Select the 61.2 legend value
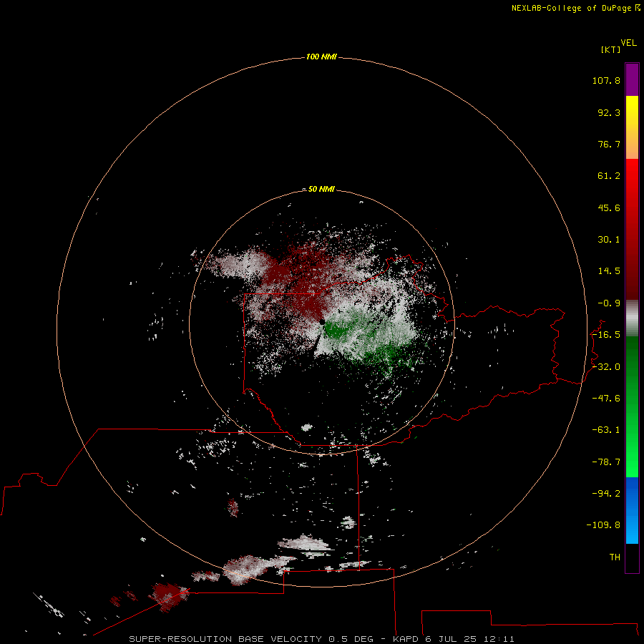Image resolution: width=644 pixels, height=644 pixels. (609, 176)
